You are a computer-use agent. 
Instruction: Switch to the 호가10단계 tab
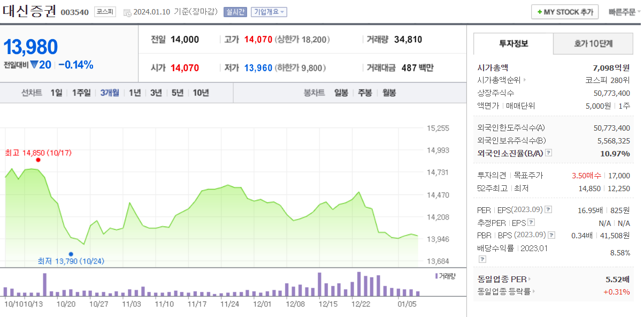pos(594,43)
